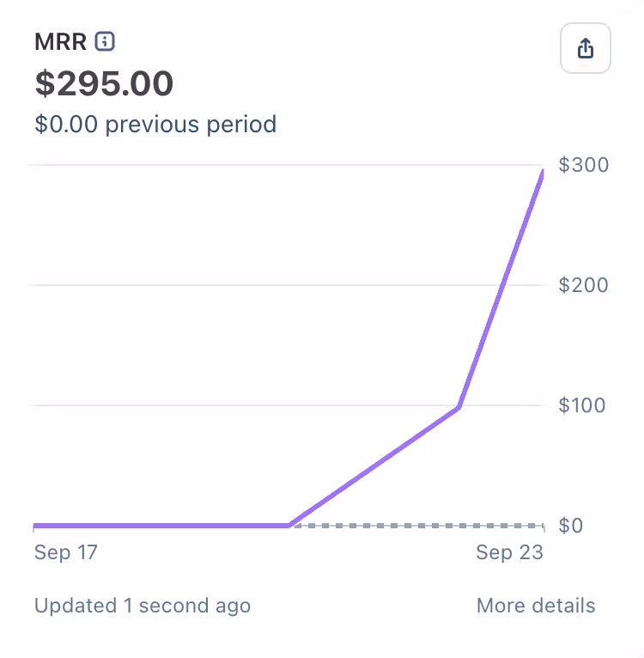644x658 pixels.
Task: Click the $200 axis label
Action: click(584, 285)
